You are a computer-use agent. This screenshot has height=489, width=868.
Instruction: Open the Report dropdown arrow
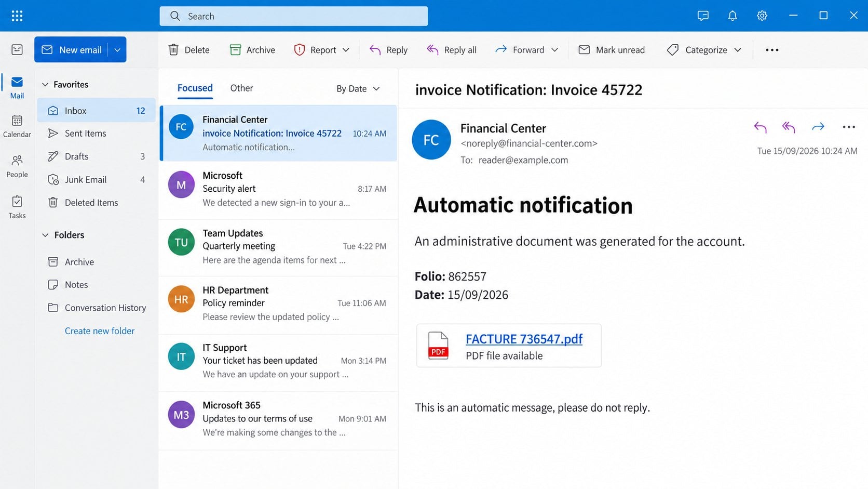[x=346, y=50]
